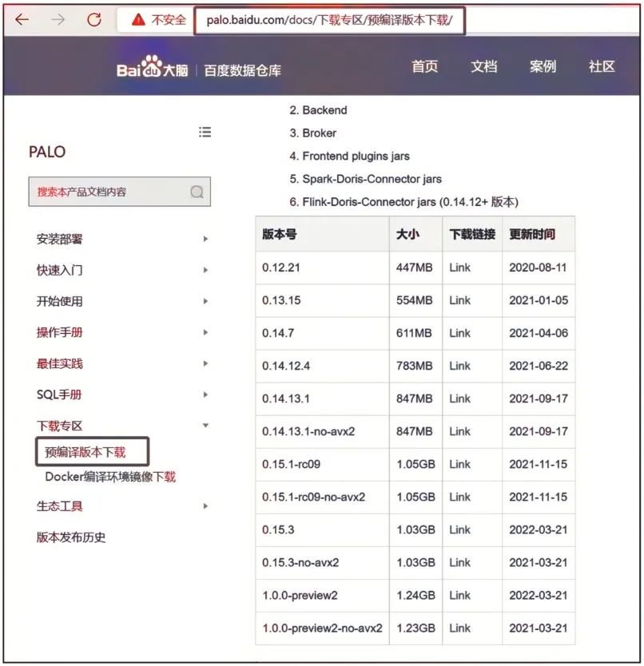Image resolution: width=644 pixels, height=666 pixels.
Task: Click '4. Frontend plugins jars' item
Action: coord(349,157)
